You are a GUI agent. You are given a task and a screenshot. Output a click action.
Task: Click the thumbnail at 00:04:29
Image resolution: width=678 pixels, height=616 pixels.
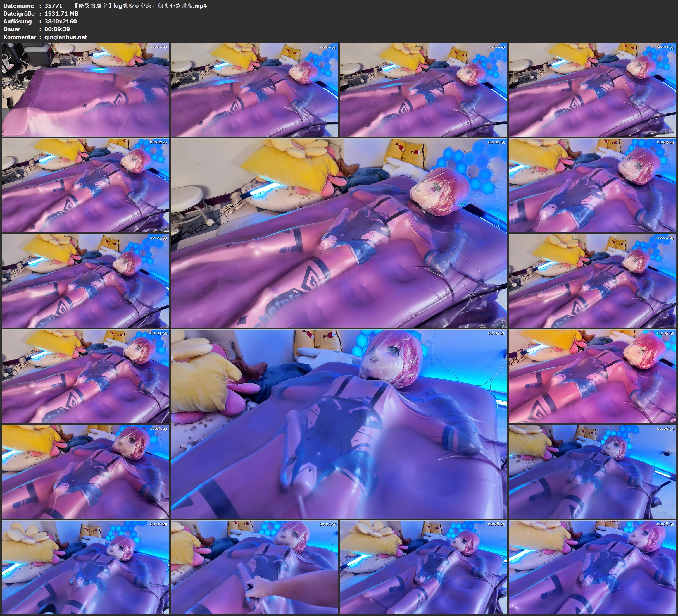592,281
